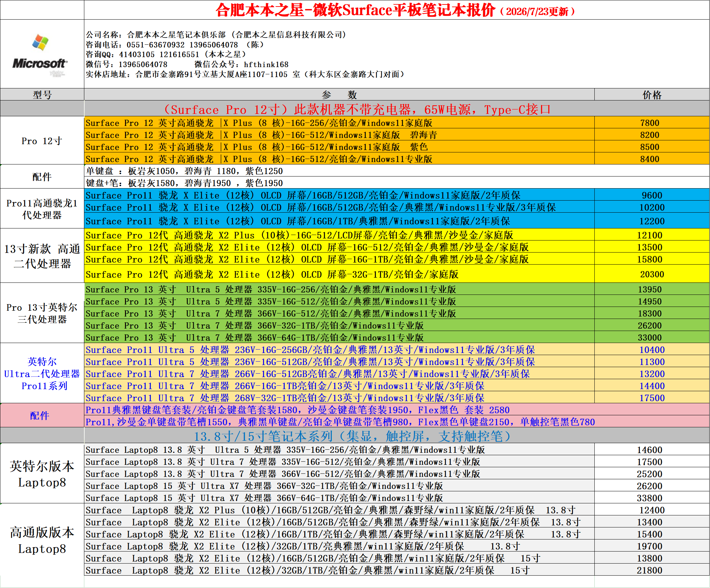
Task: Click the Laptop8 32GB/1TB 亮典雅黑 13.8寸 row
Action: (339, 546)
